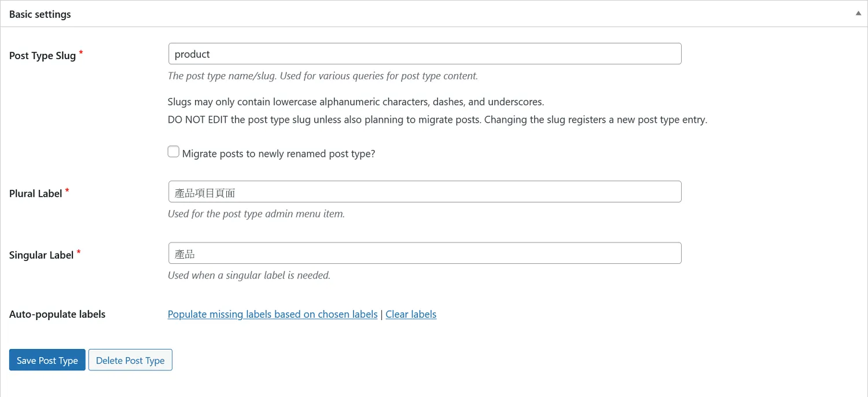This screenshot has width=868, height=397.
Task: Click the 'post type name/slug' description text
Action: click(x=322, y=76)
